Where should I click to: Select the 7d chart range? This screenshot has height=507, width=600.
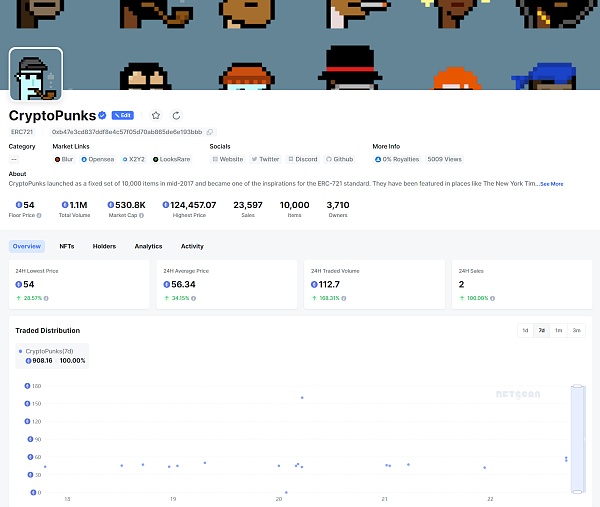(542, 330)
